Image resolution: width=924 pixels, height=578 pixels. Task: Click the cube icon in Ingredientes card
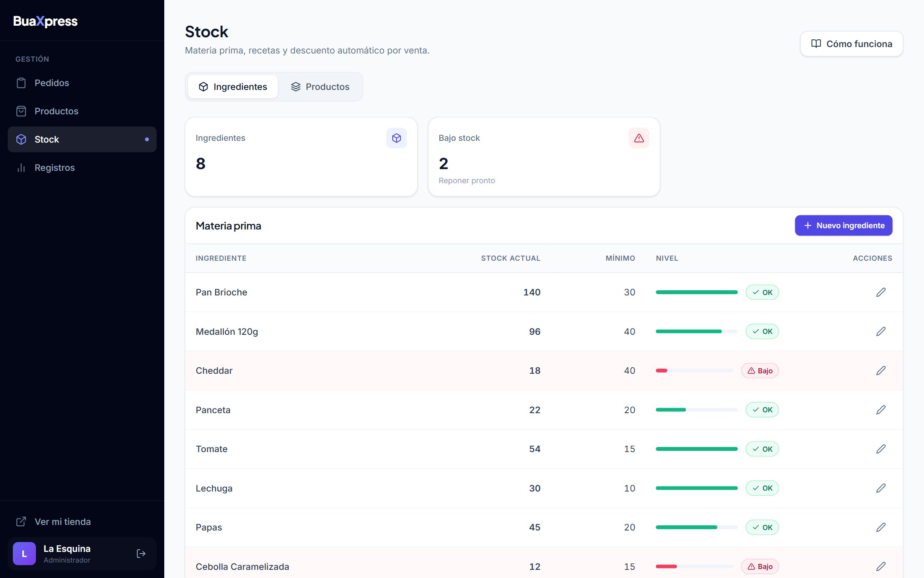tap(396, 138)
